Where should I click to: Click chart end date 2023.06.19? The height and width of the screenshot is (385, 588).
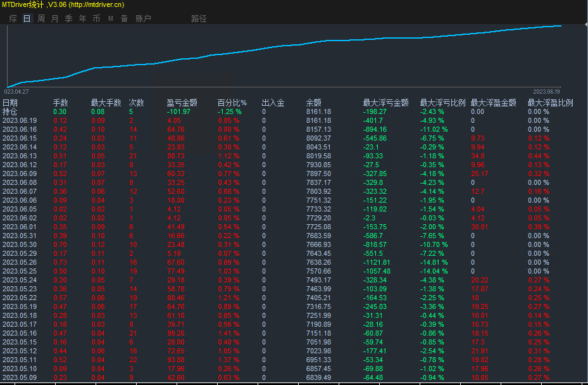[546, 92]
